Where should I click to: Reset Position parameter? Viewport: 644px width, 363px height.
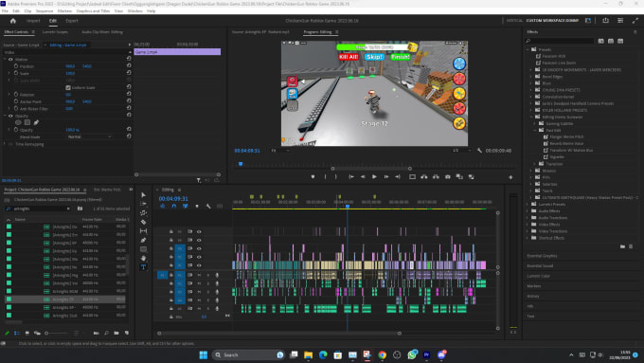(129, 65)
